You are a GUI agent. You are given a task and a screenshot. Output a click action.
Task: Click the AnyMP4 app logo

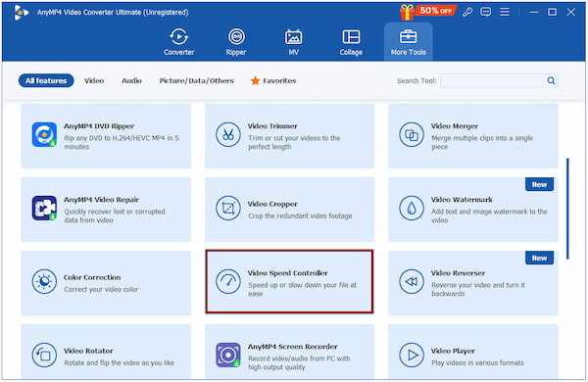pos(21,13)
